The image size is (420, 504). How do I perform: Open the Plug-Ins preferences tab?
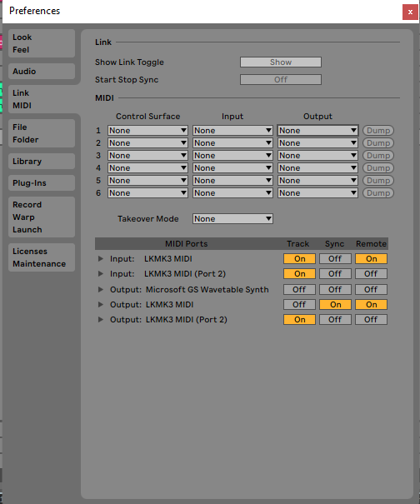click(42, 183)
